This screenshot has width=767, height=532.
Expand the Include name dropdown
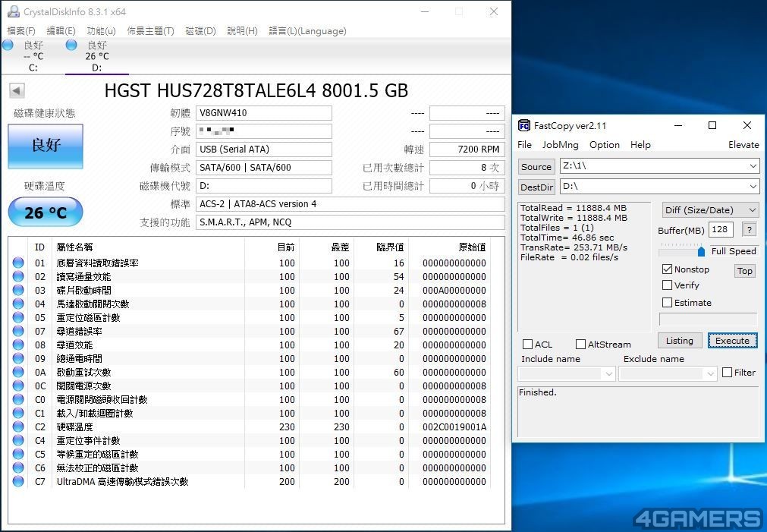608,374
